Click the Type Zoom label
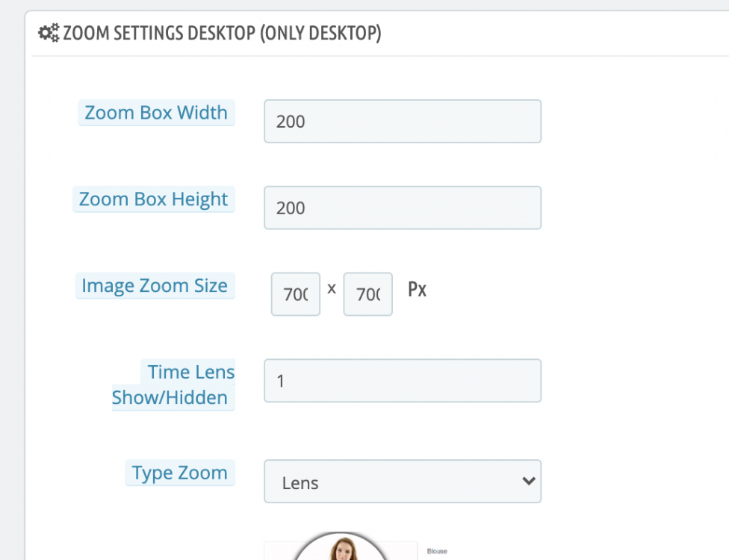The image size is (729, 560). (179, 472)
